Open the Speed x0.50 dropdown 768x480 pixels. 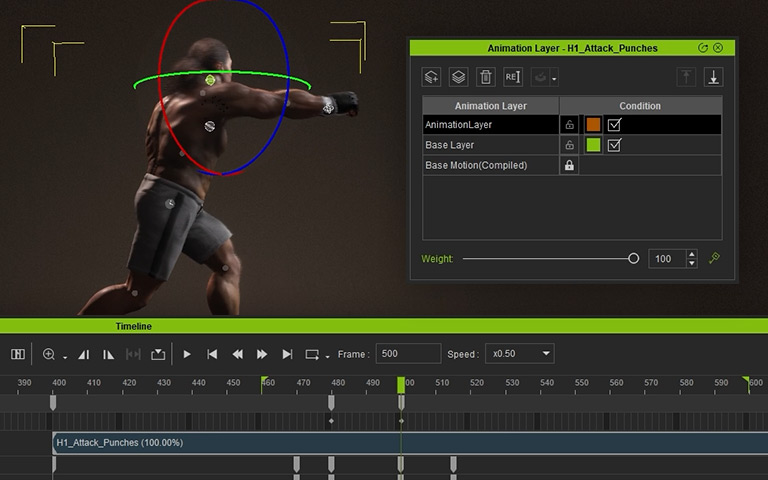[518, 354]
